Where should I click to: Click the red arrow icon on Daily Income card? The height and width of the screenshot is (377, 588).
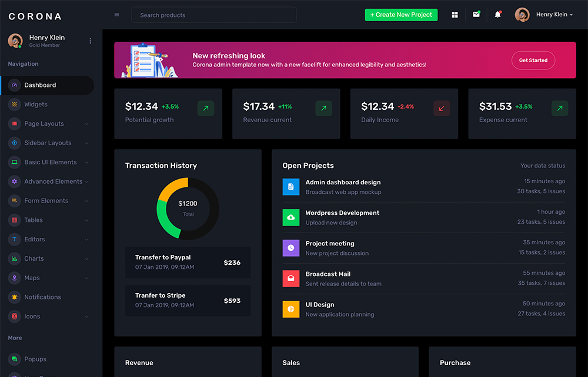tap(442, 108)
